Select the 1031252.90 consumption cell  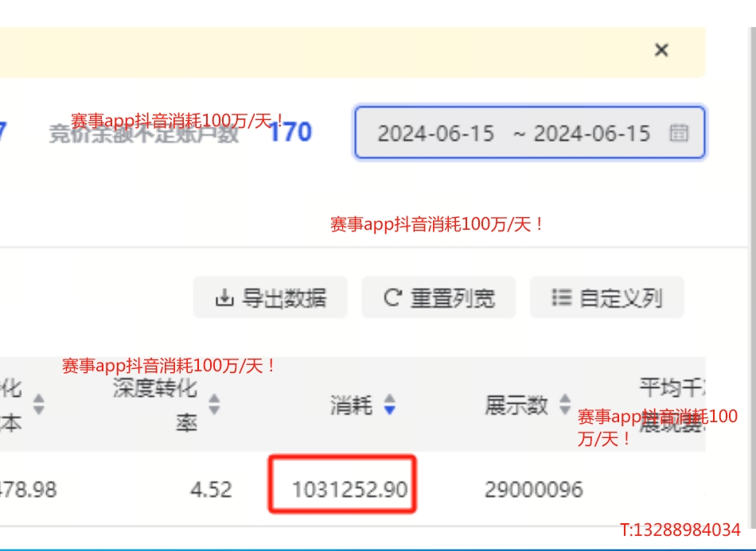pos(349,489)
